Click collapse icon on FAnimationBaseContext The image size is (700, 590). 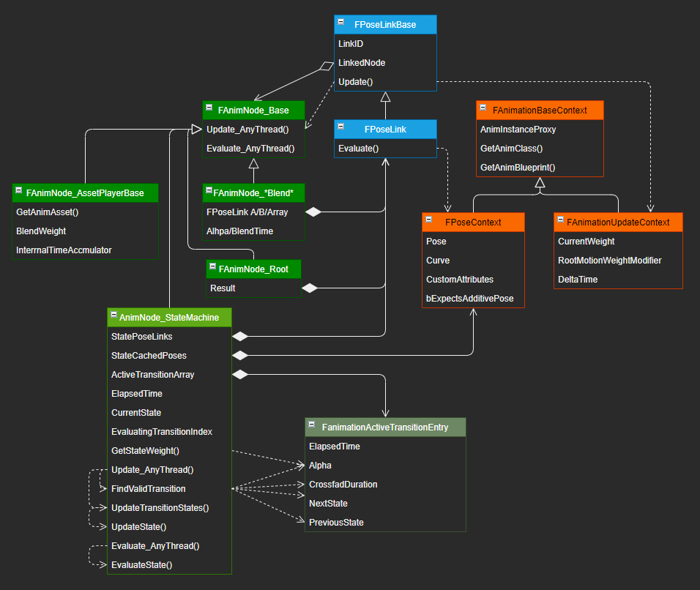483,109
